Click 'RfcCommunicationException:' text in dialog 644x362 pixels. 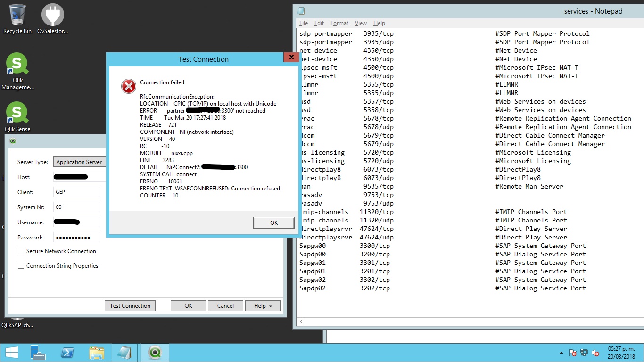coord(177,97)
